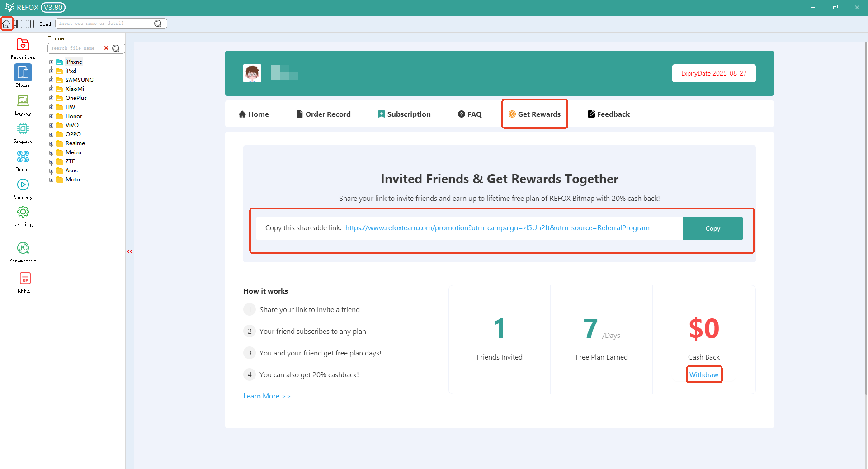Click the Withdraw link under Cash Back
The width and height of the screenshot is (868, 469).
pyautogui.click(x=703, y=374)
